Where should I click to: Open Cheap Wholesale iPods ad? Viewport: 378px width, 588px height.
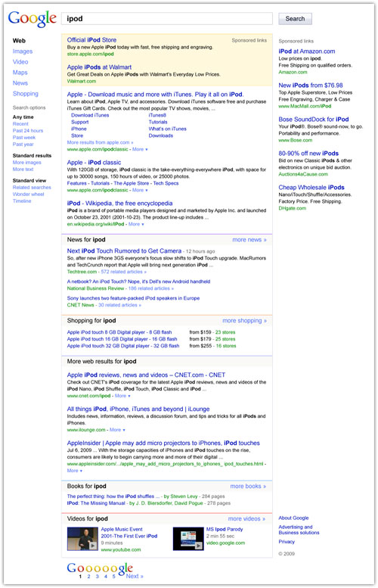point(311,188)
